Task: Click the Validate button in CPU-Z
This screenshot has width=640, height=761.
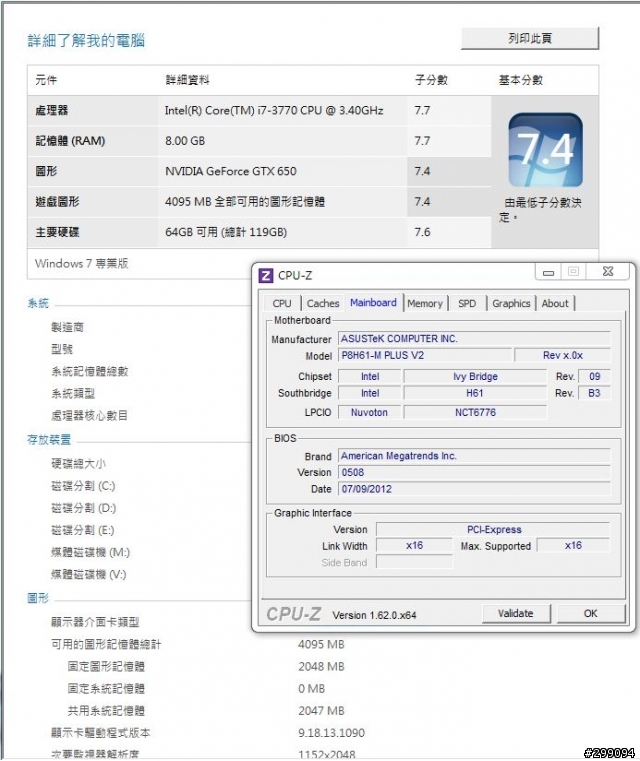Action: 516,613
